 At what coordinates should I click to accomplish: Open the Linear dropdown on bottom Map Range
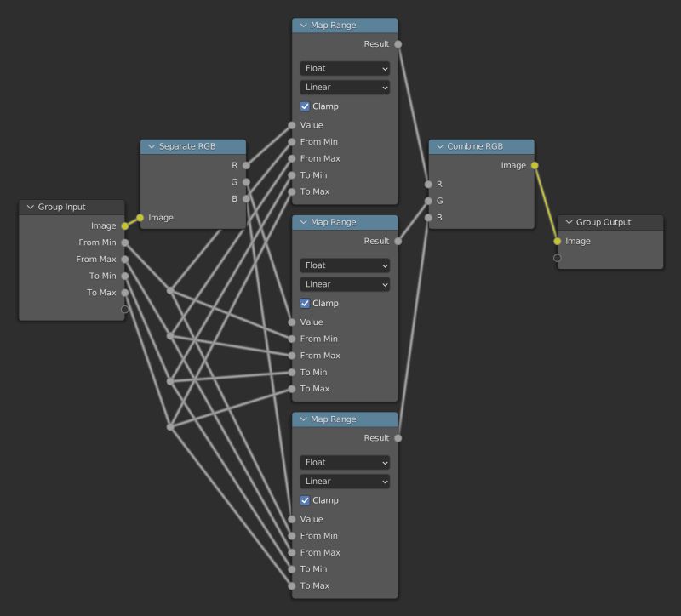[x=344, y=481]
